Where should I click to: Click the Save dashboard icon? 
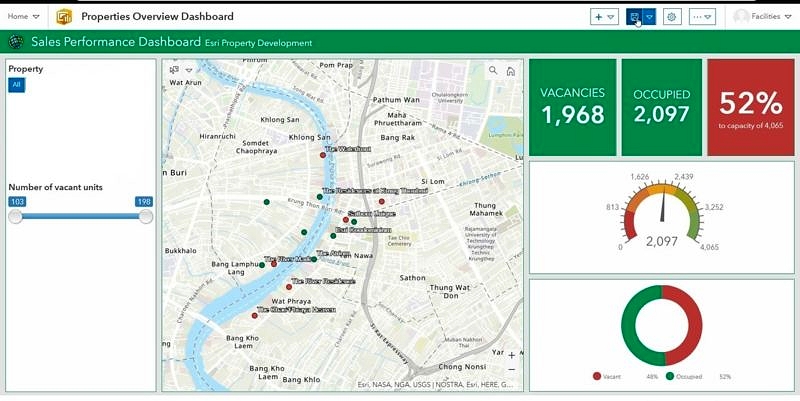[634, 17]
